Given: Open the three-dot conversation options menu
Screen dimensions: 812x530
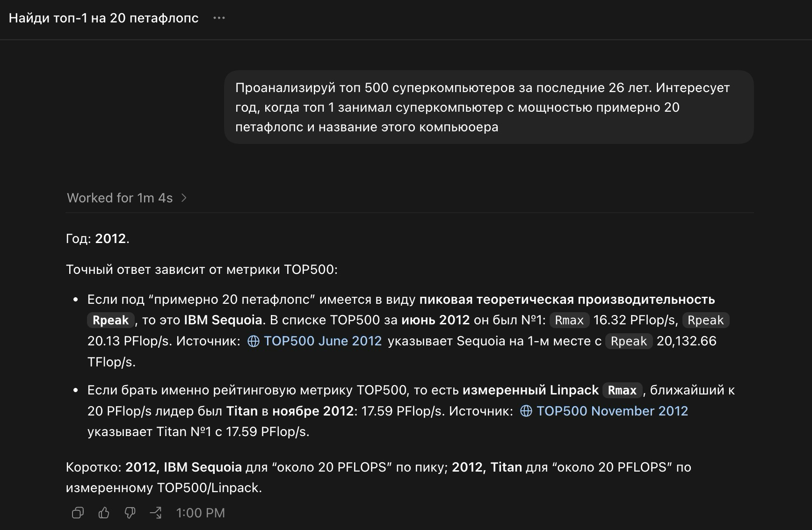Looking at the screenshot, I should tap(219, 18).
